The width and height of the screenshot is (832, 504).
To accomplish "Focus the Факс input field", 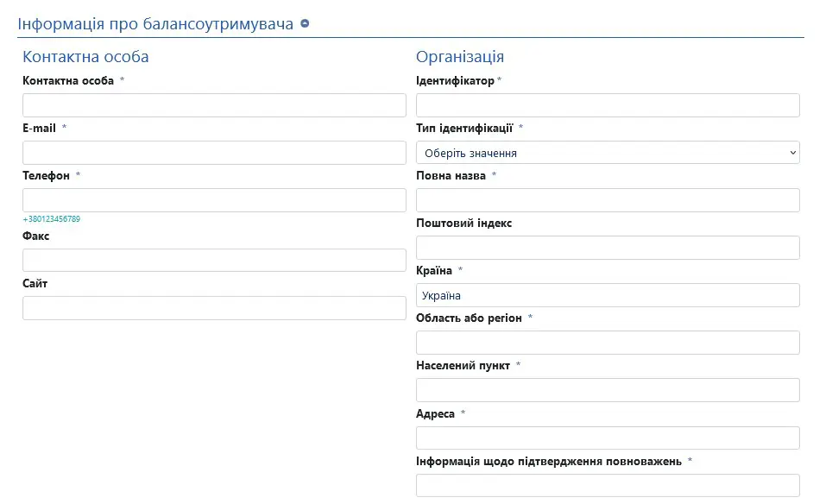I will click(214, 261).
